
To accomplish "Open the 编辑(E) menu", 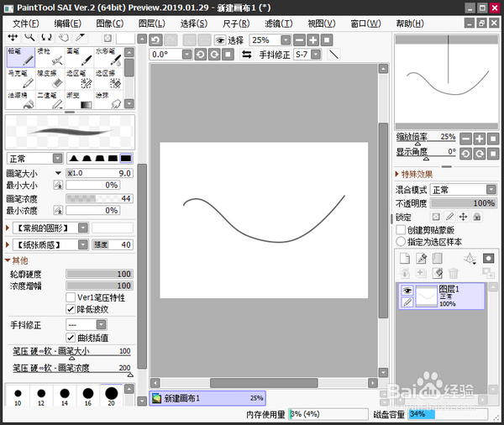I will click(68, 24).
